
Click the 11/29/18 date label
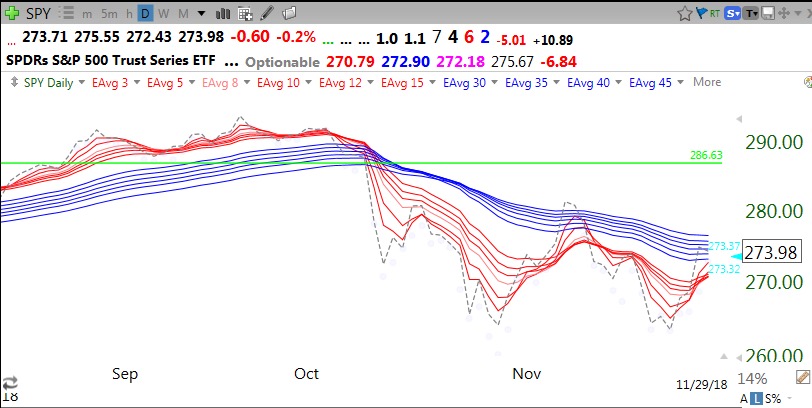point(702,385)
